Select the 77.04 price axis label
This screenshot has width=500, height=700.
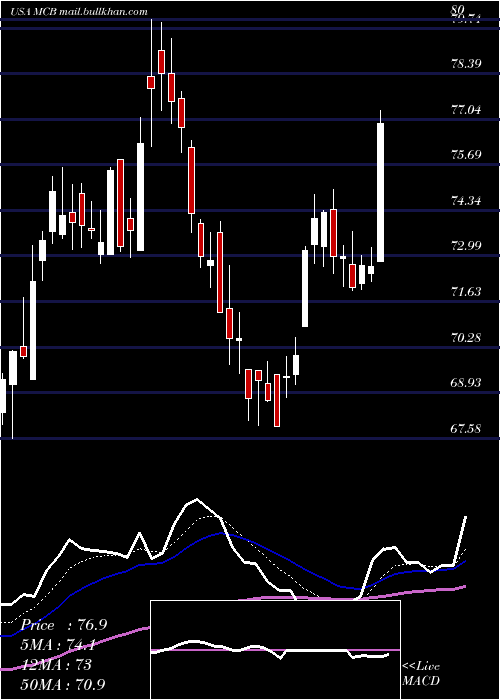point(467,109)
